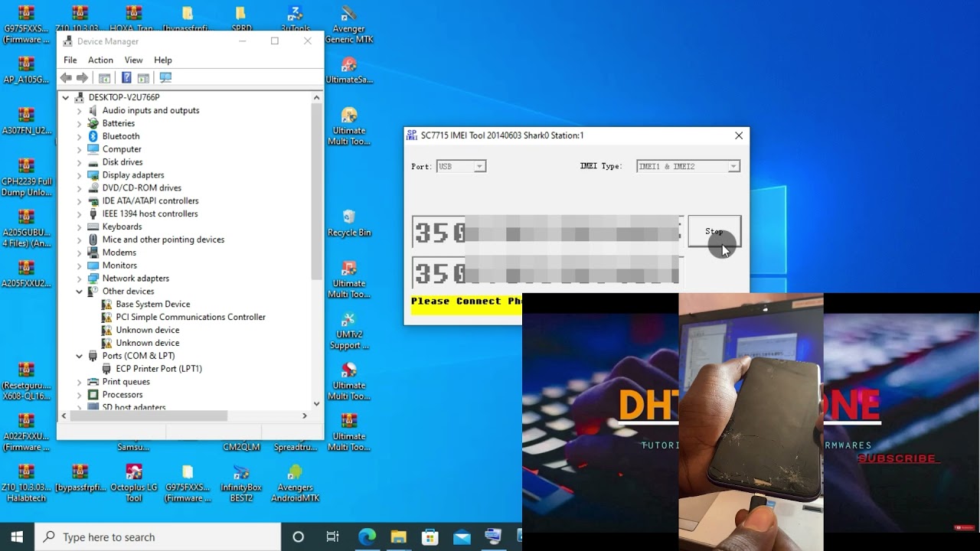Select the A307FN_U2 archive on desktop
This screenshot has height=551, width=980.
coord(27,122)
